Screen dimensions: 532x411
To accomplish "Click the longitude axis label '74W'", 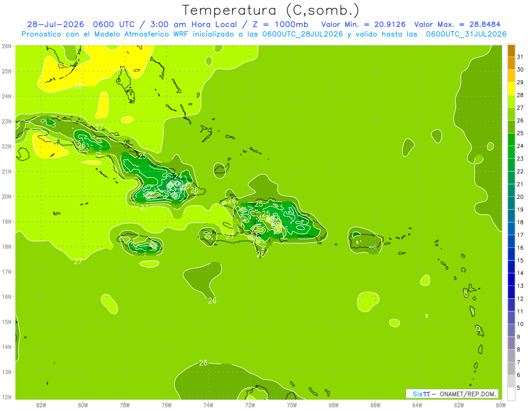I will tap(208, 405).
